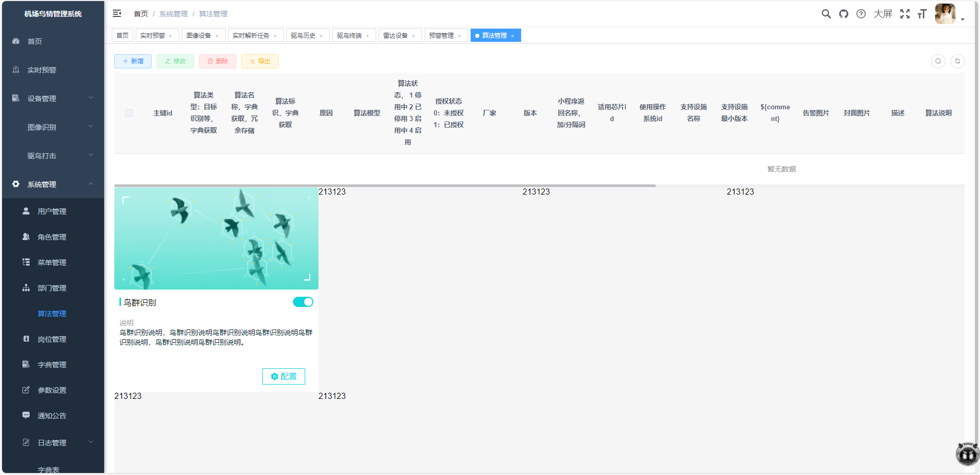Open the dropdown arrow beside the avatar
The height and width of the screenshot is (475, 980).
point(963,19)
